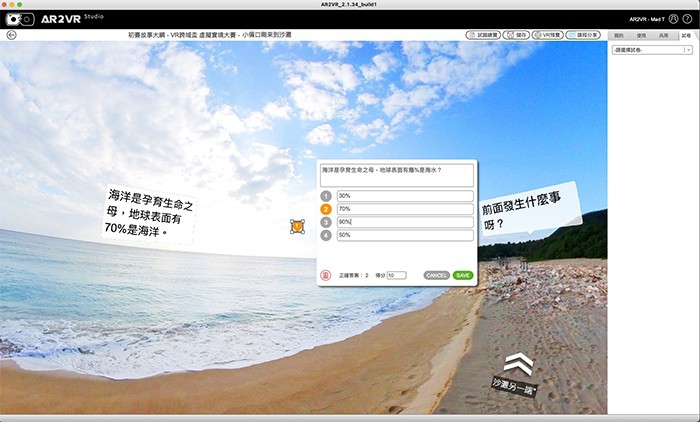Screen dimensions: 700x422
Task: Select answer 2 as correct answer
Action: click(325, 209)
